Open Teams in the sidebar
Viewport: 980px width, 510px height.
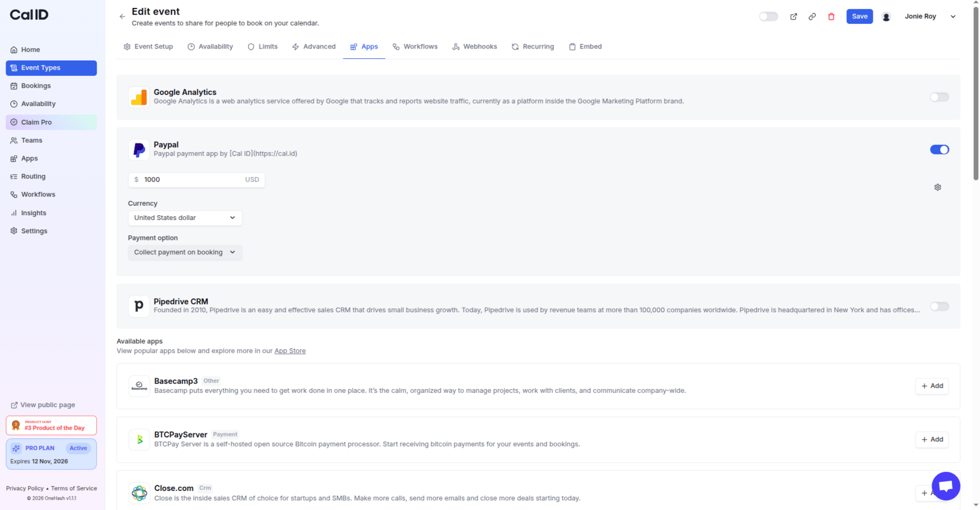[51, 140]
